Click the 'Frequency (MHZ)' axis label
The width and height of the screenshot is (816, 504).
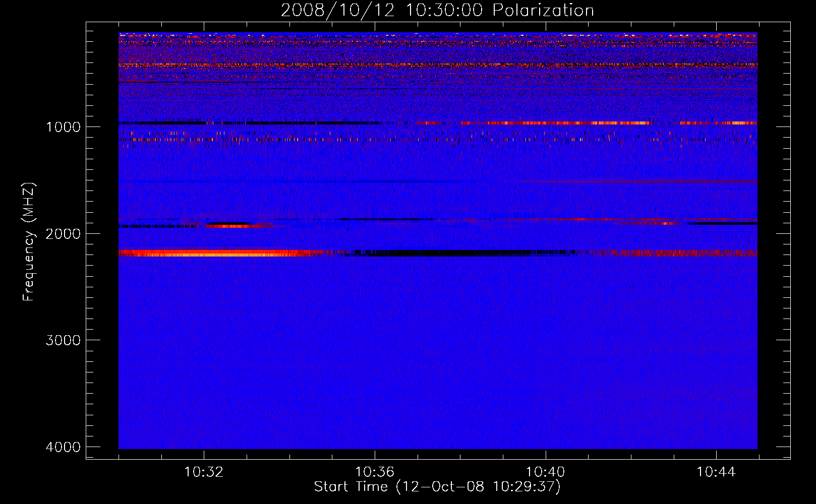[x=29, y=242]
